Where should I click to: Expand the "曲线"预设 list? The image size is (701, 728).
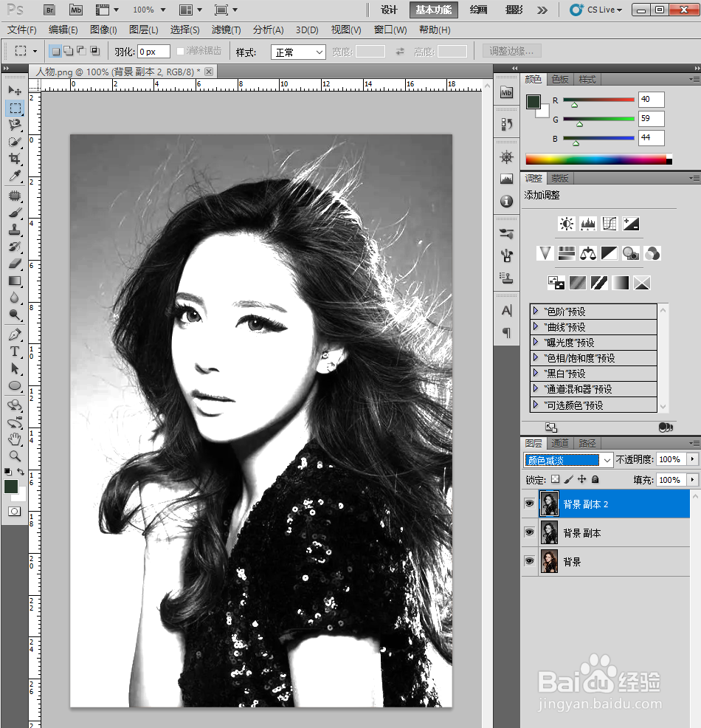click(536, 326)
